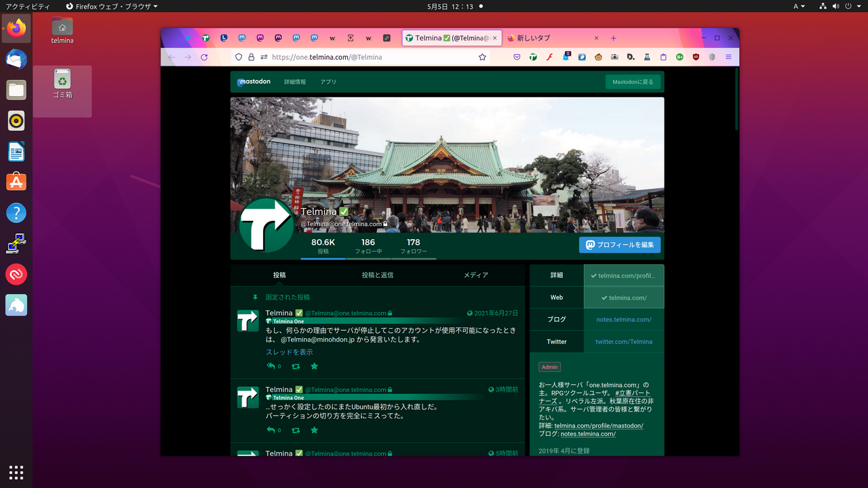Bookmark this page via the address bar star
This screenshot has height=488, width=868.
482,57
